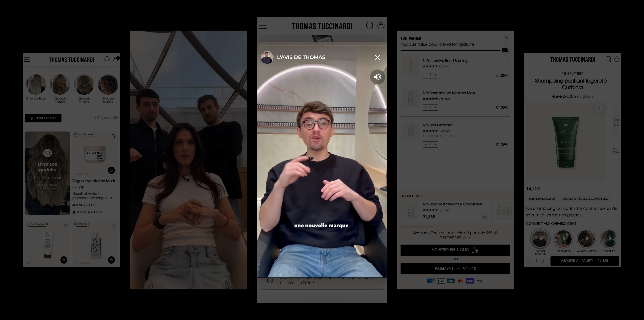
Task: Quick view the Vegan Hydratation Mask
Action: click(x=113, y=136)
